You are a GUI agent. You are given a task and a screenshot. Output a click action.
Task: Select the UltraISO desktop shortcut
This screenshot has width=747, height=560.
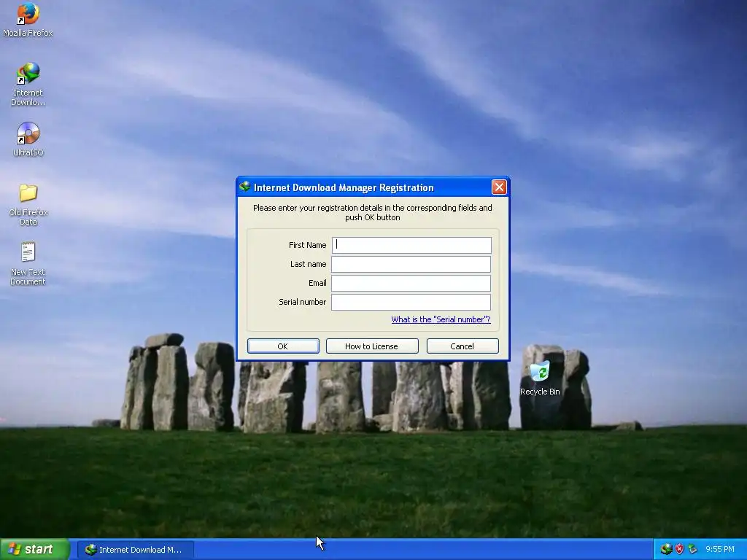(x=28, y=139)
